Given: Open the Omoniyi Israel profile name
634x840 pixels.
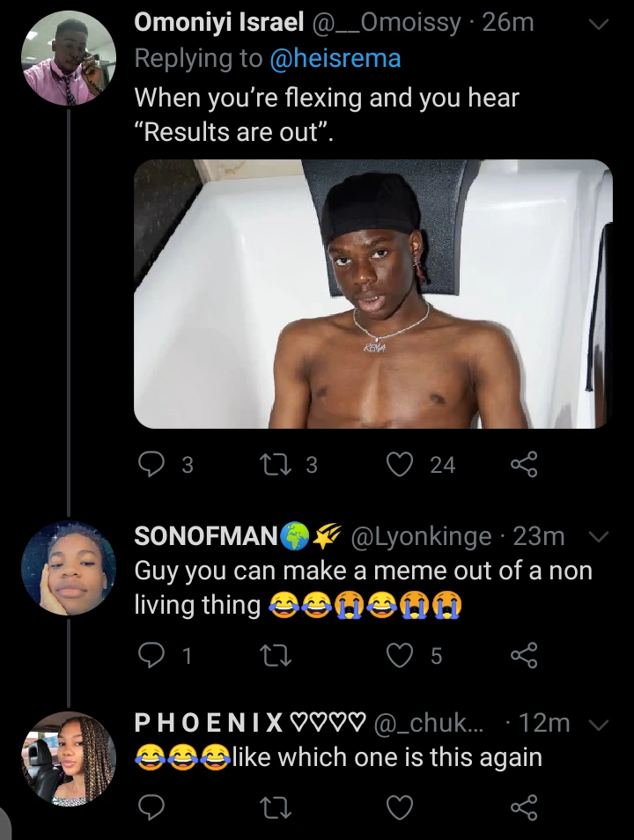Looking at the screenshot, I should [x=219, y=23].
